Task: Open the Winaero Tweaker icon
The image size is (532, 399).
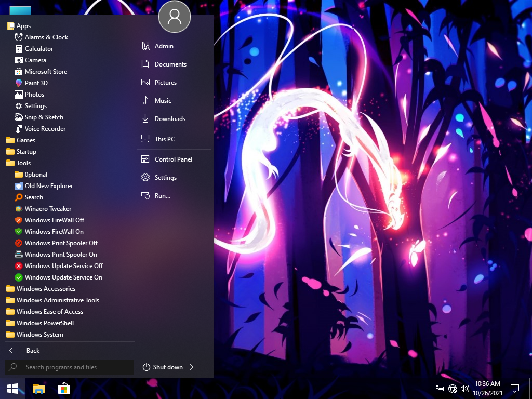Action: pyautogui.click(x=19, y=209)
